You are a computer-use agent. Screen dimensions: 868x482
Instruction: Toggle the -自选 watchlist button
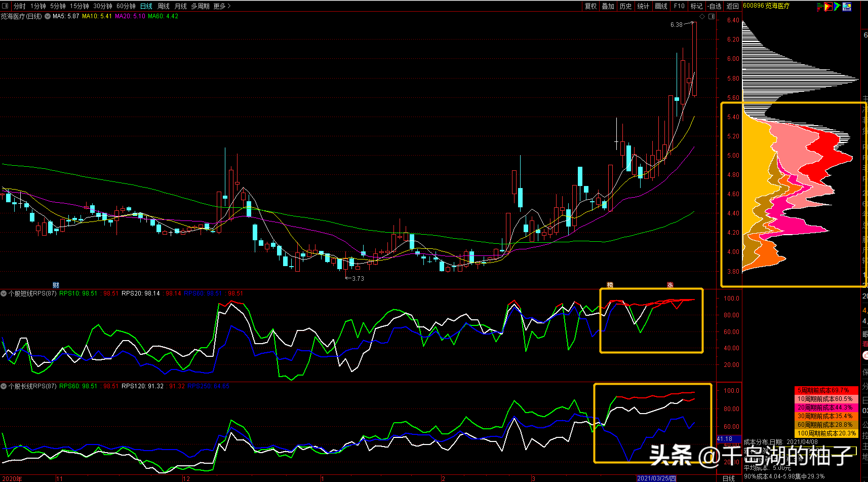coord(715,6)
